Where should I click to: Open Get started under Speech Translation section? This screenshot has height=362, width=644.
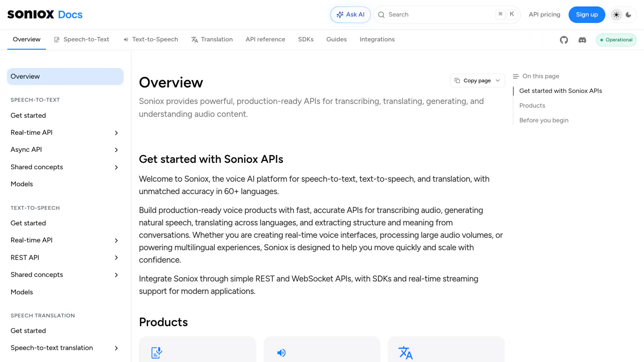pos(65,331)
